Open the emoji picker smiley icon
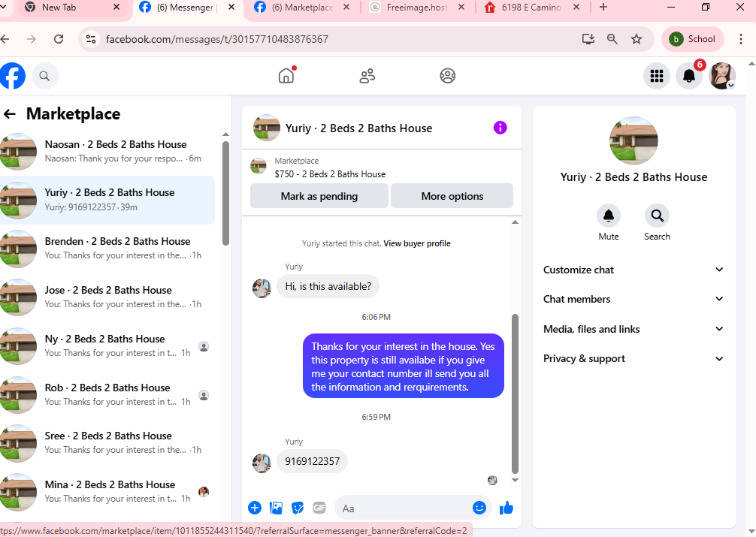The height and width of the screenshot is (537, 756). click(479, 508)
